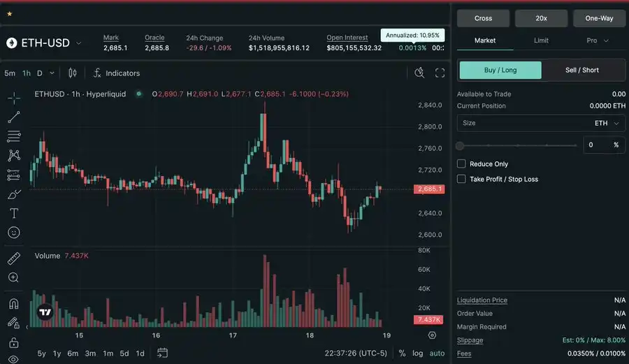The image size is (629, 364).
Task: Select the crosshair cursor tool
Action: click(x=14, y=98)
